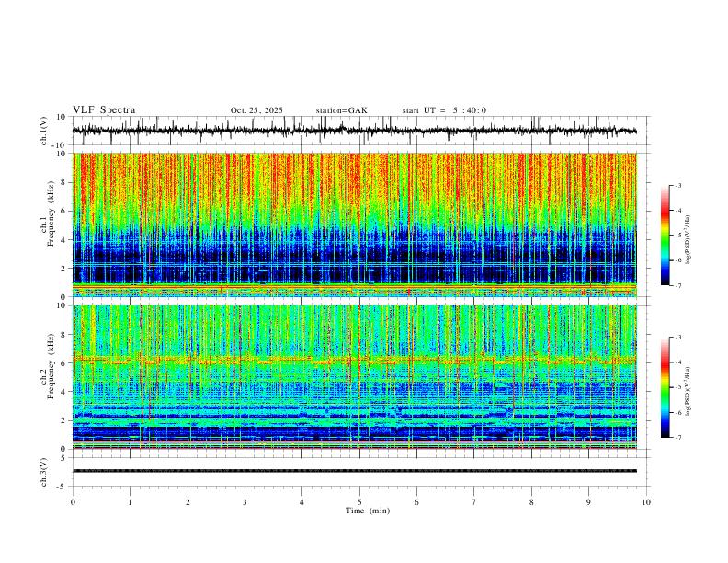Select the date text "Oct. 25, 2025"
Viewport: 728px width, 563px height.
pos(256,110)
